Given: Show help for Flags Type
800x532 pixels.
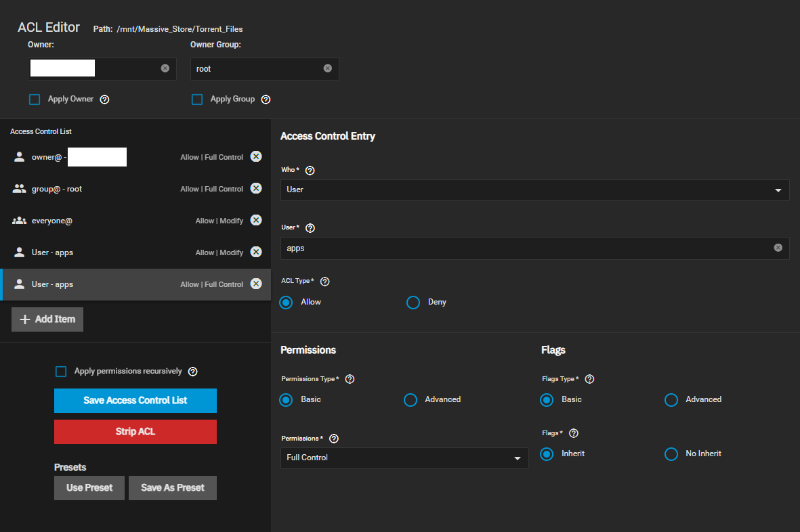Looking at the screenshot, I should pos(589,379).
